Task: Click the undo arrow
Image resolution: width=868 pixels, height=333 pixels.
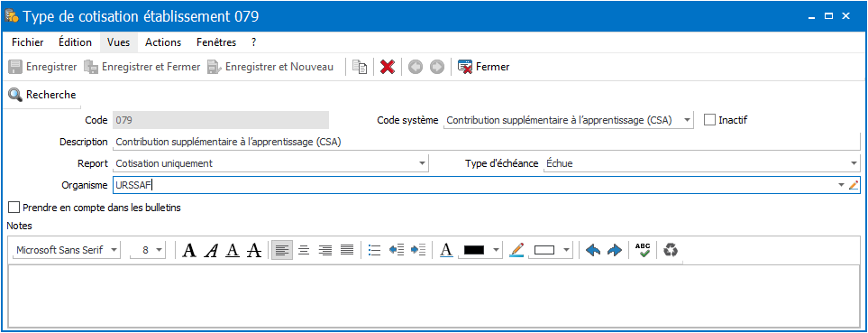Action: point(593,251)
